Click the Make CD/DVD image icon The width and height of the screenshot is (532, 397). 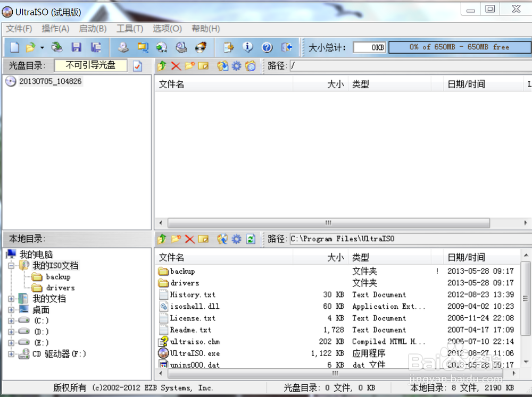(x=123, y=47)
